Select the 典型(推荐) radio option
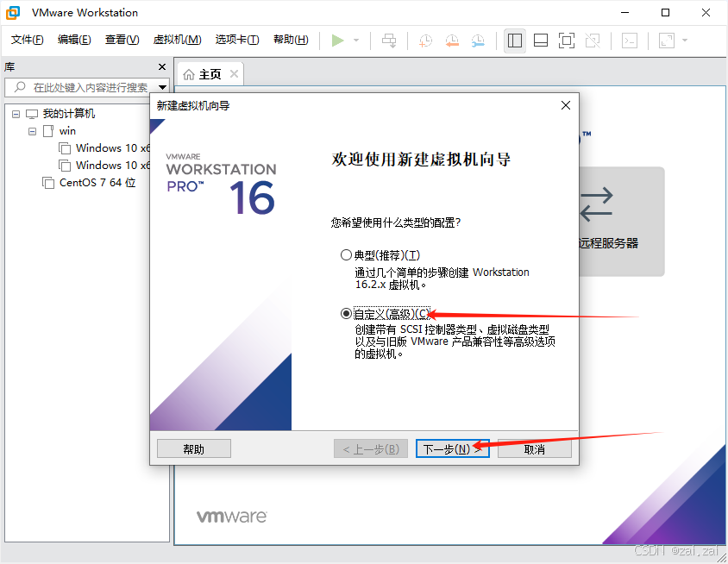Viewport: 728px width, 564px height. click(x=346, y=255)
